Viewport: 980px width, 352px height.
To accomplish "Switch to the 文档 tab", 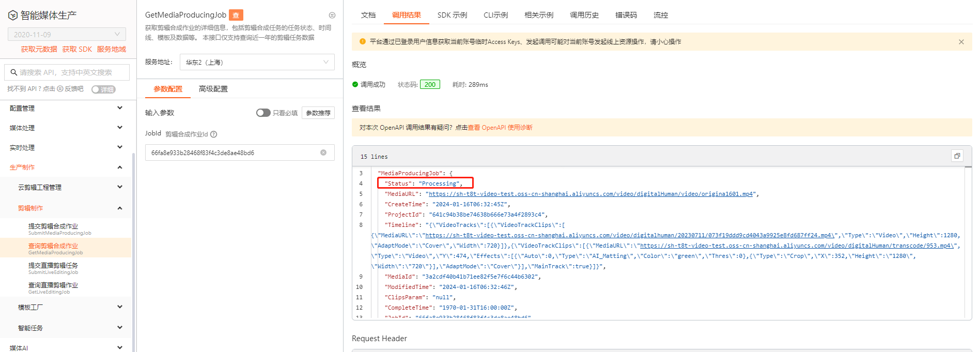I will pos(368,15).
